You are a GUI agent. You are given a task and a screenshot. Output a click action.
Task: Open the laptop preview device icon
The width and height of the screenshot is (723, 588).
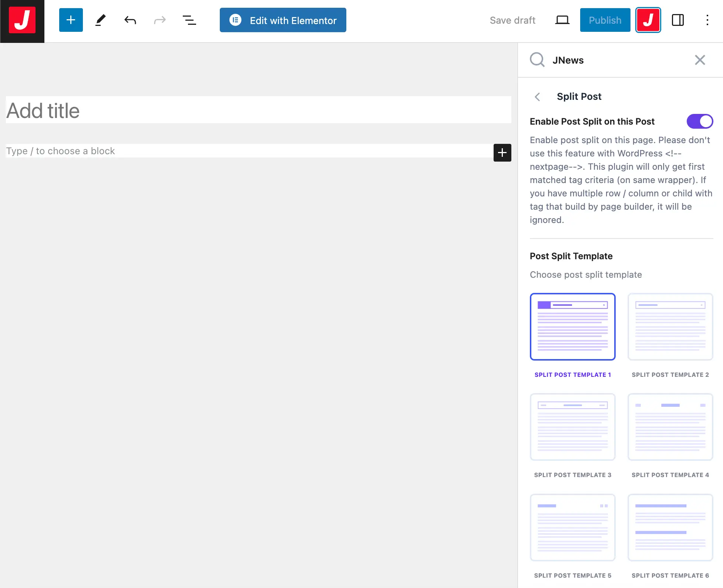click(562, 20)
